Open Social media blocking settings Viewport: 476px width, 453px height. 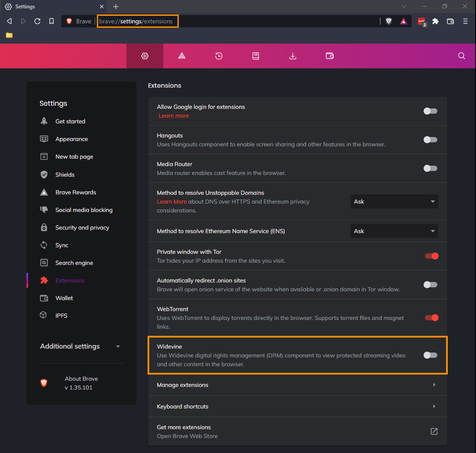point(84,210)
